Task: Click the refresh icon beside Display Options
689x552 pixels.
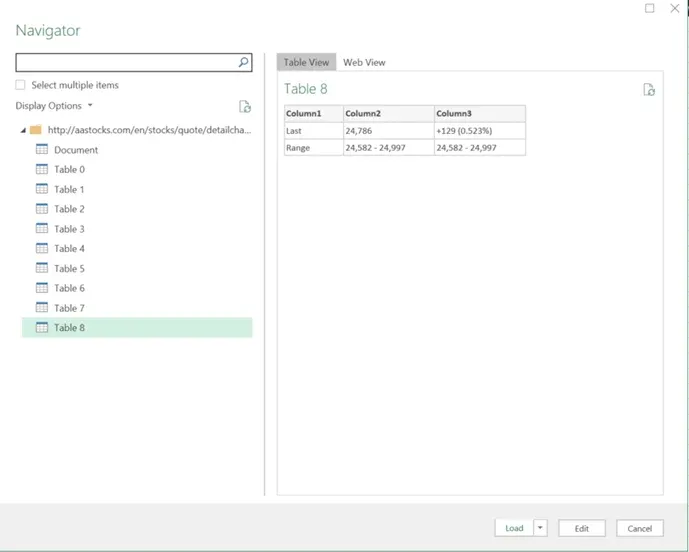Action: click(245, 107)
